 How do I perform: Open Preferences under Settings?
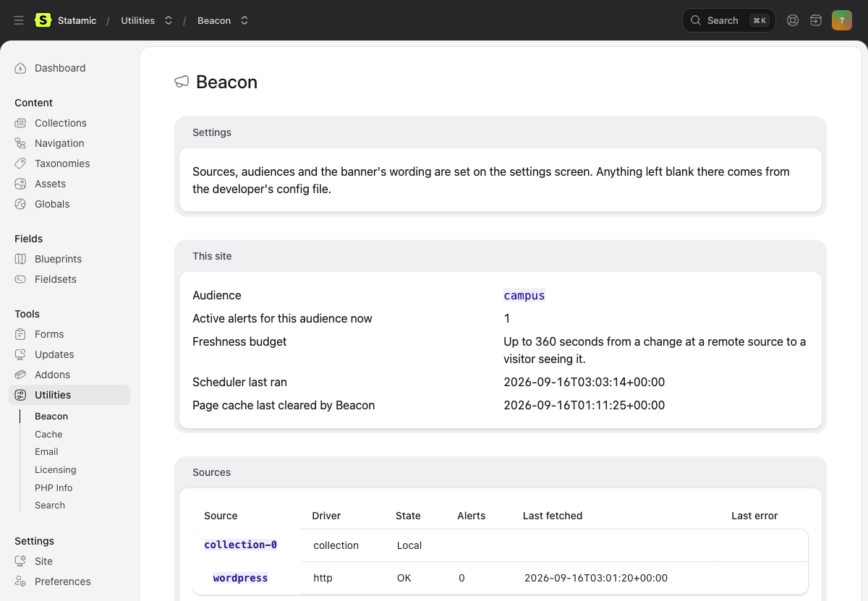coord(63,581)
